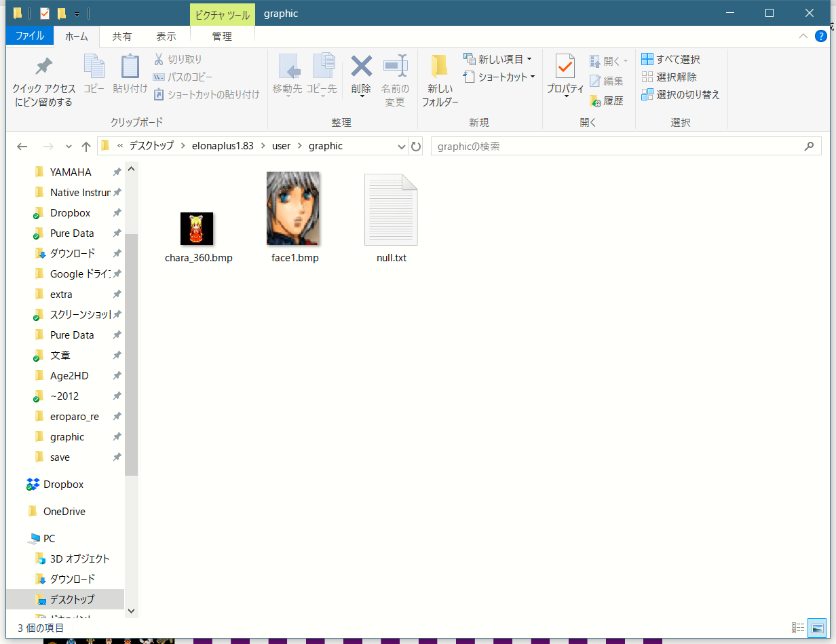Open the コピー先 (Copy to) menu
The width and height of the screenshot is (836, 644).
pyautogui.click(x=322, y=76)
